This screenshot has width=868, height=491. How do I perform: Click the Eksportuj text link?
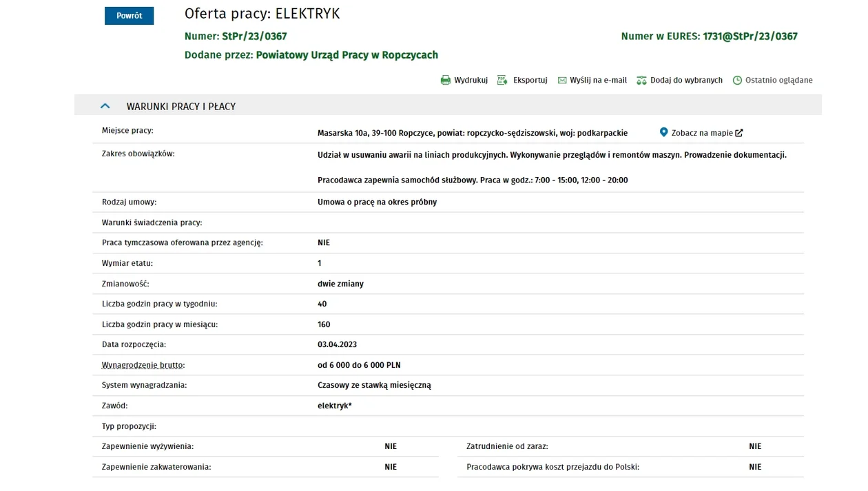pos(530,81)
